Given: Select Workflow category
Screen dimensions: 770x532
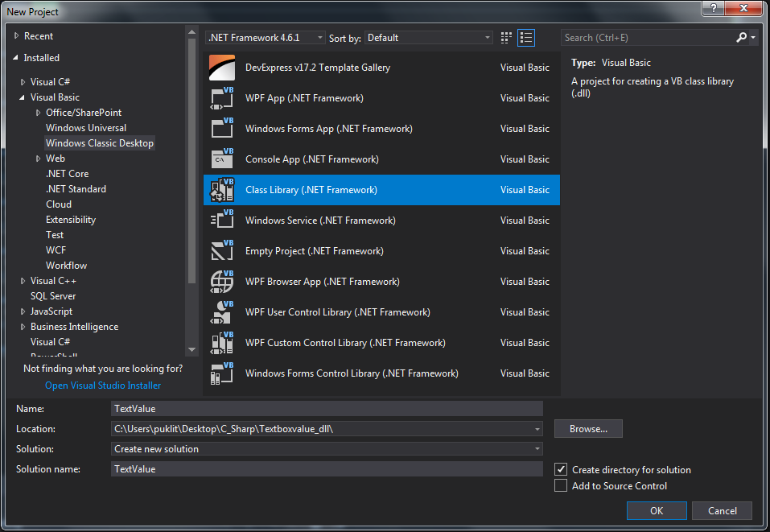Looking at the screenshot, I should click(66, 266).
